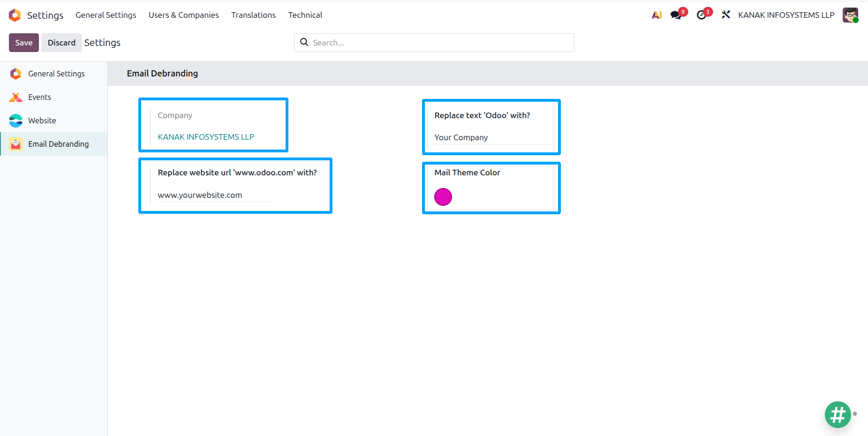Discard the settings changes
This screenshot has height=436, width=868.
(x=61, y=43)
